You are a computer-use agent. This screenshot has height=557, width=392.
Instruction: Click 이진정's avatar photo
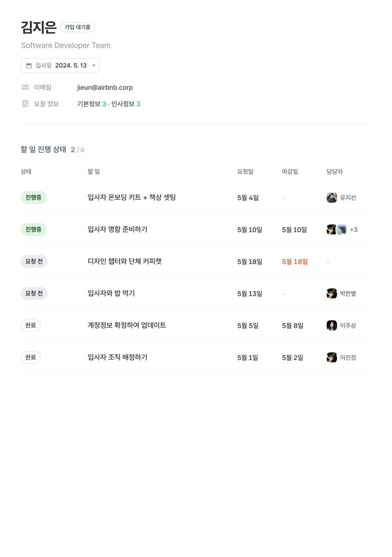(x=332, y=357)
